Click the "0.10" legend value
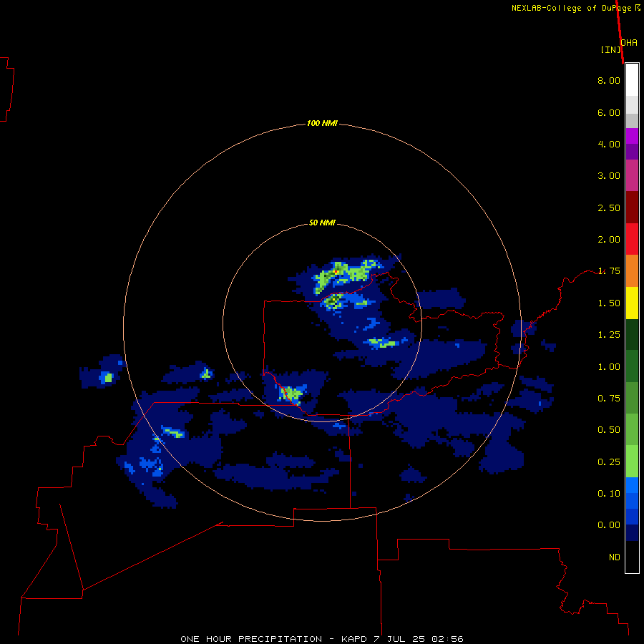 (609, 494)
